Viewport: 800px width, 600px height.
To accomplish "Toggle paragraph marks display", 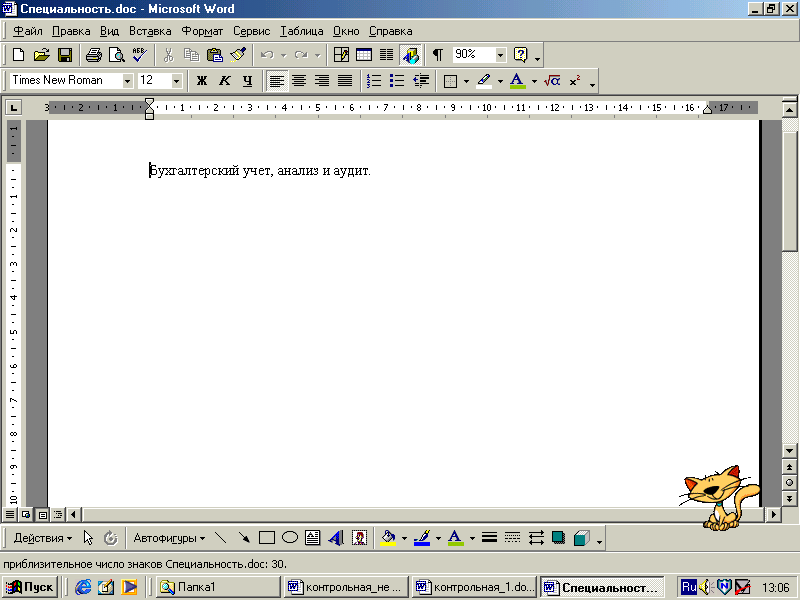I will (438, 55).
